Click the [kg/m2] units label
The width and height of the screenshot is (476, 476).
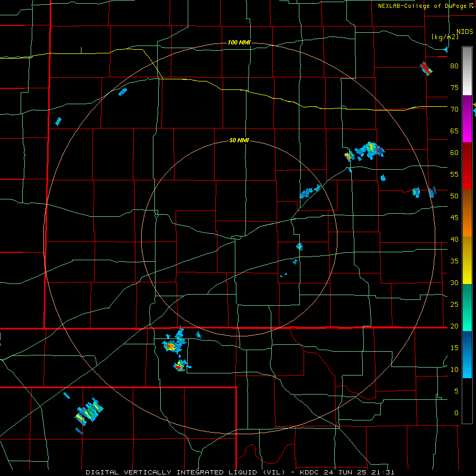coord(445,37)
